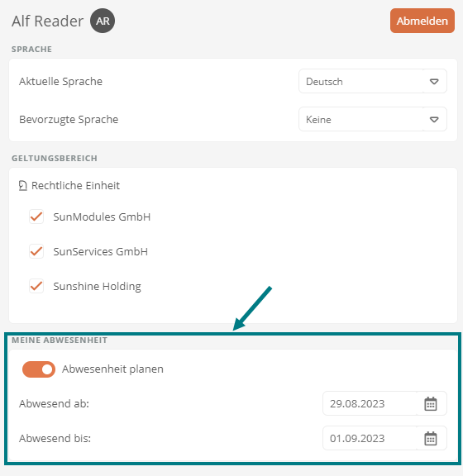The image size is (463, 476).
Task: Open the Aktuelle Sprache dropdown showing Deutsch
Action: pyautogui.click(x=373, y=81)
